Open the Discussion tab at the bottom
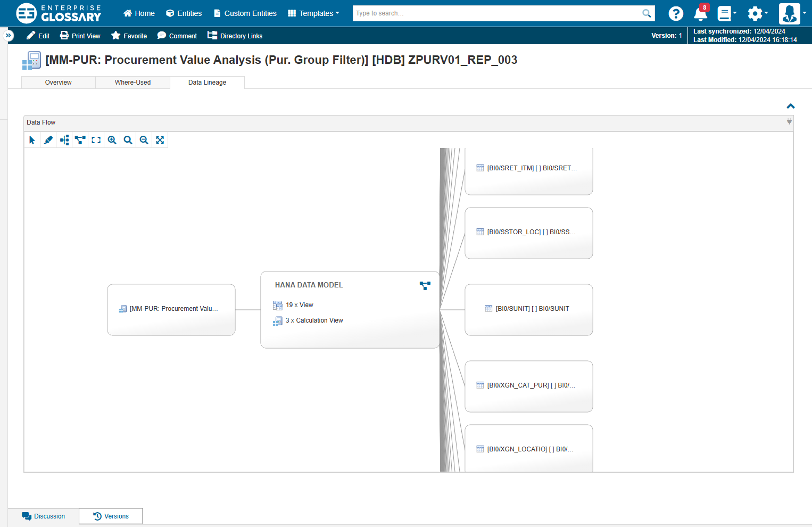 coord(44,516)
